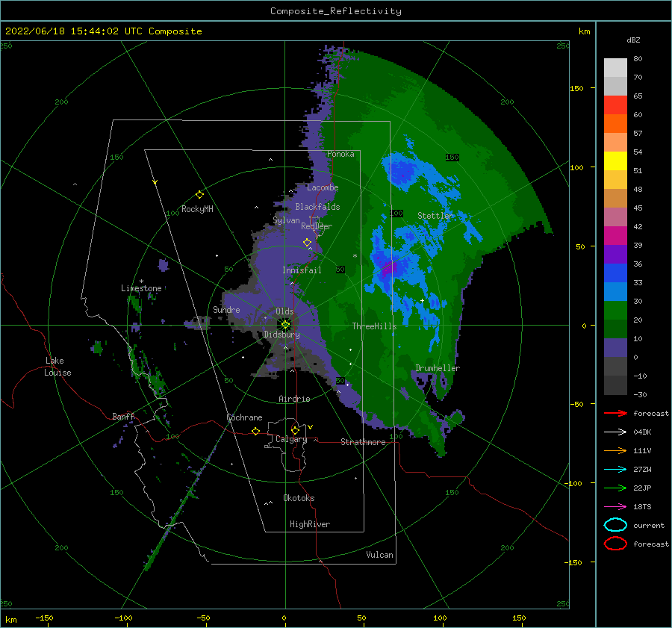Click the Strathmore town label
The image size is (672, 628).
(x=363, y=442)
